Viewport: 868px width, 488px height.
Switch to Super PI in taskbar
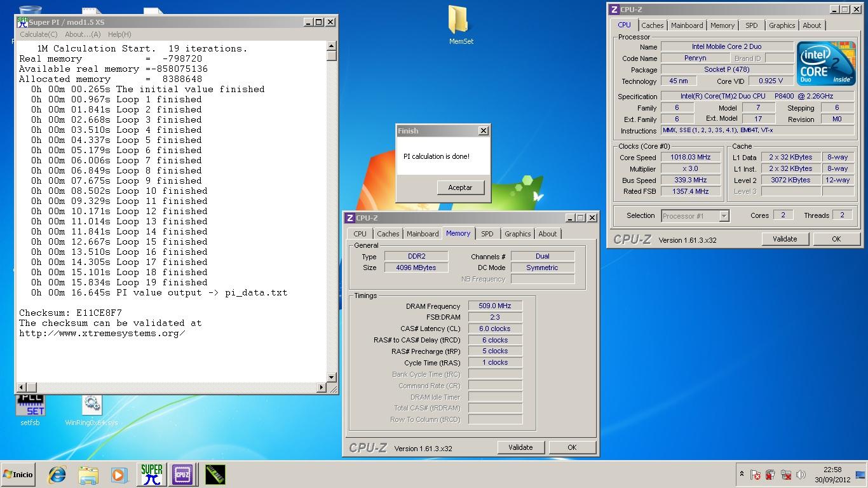click(x=151, y=475)
